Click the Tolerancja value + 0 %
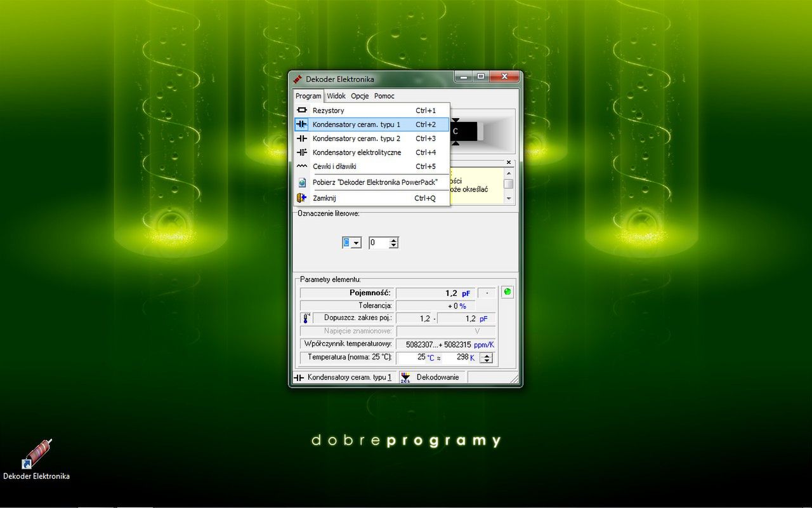The height and width of the screenshot is (508, 812). (435, 305)
